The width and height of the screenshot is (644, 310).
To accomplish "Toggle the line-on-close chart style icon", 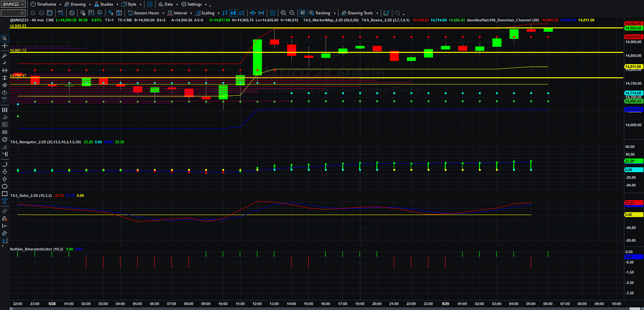I will tap(225, 13).
